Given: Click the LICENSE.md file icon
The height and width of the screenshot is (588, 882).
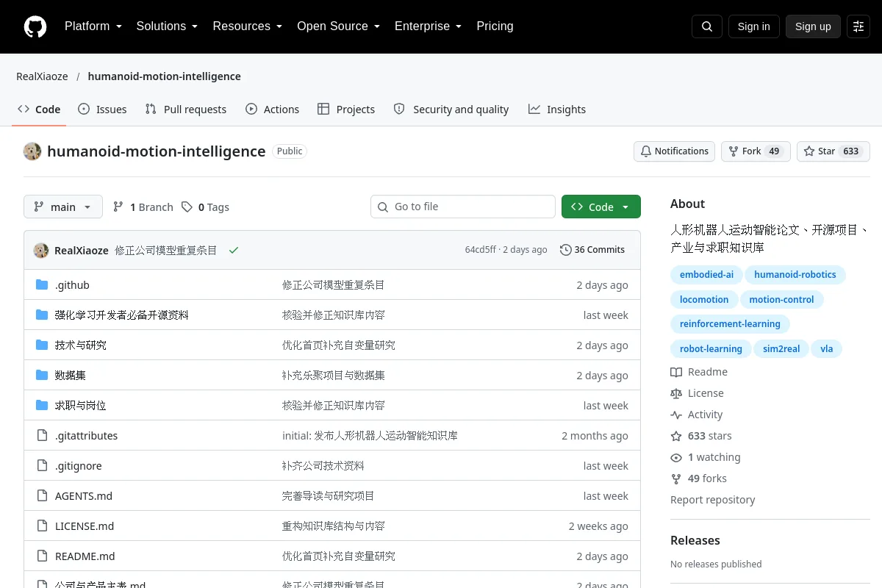Looking at the screenshot, I should point(42,526).
